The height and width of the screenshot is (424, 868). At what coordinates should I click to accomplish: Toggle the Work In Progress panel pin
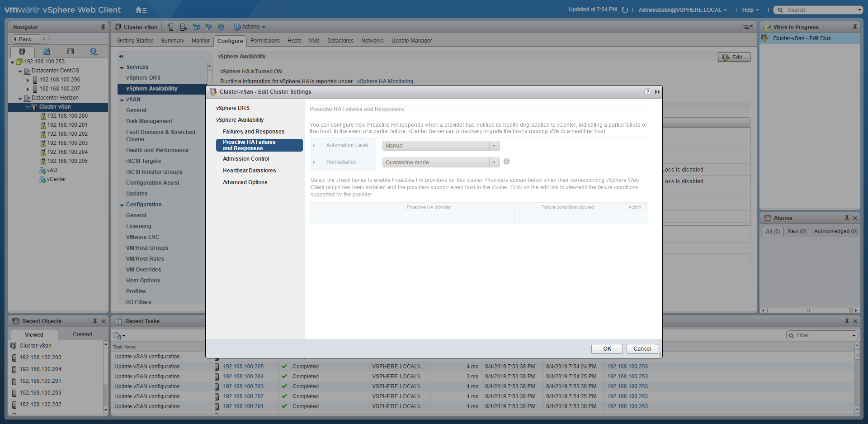[x=855, y=27]
